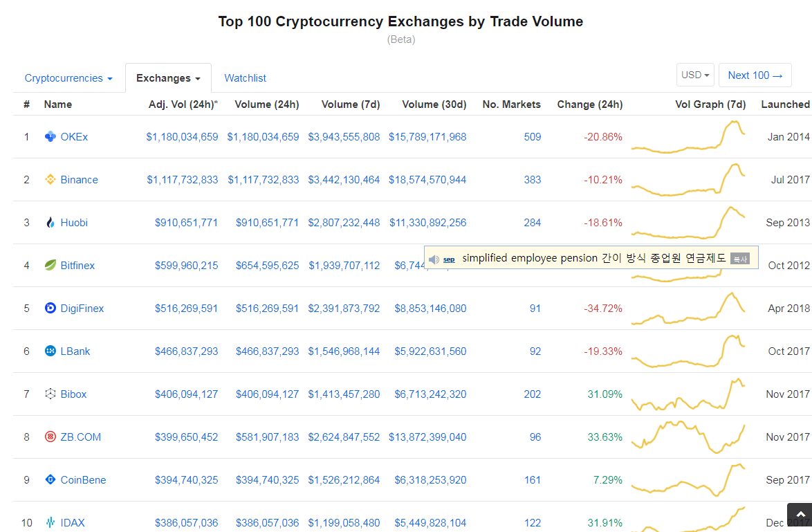812x532 pixels.
Task: Sort by Name column header
Action: coord(58,104)
